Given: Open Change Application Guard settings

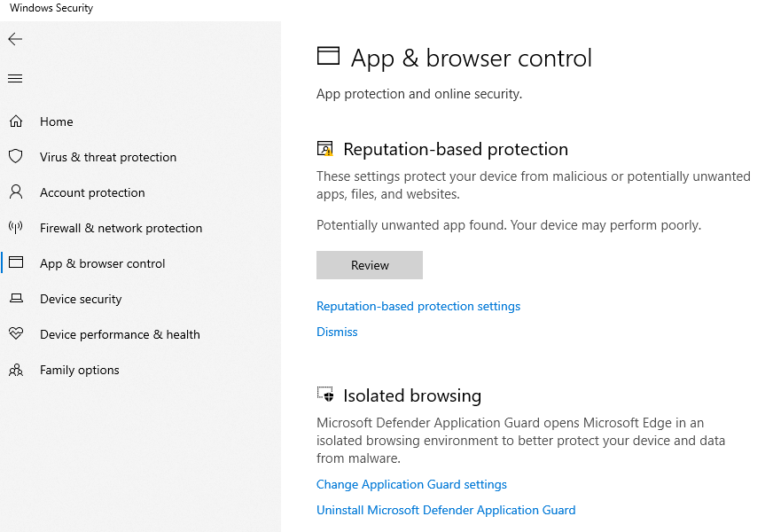Looking at the screenshot, I should tap(411, 485).
